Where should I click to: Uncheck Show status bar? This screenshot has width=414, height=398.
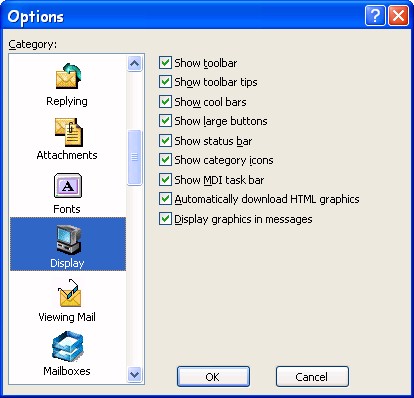(165, 141)
